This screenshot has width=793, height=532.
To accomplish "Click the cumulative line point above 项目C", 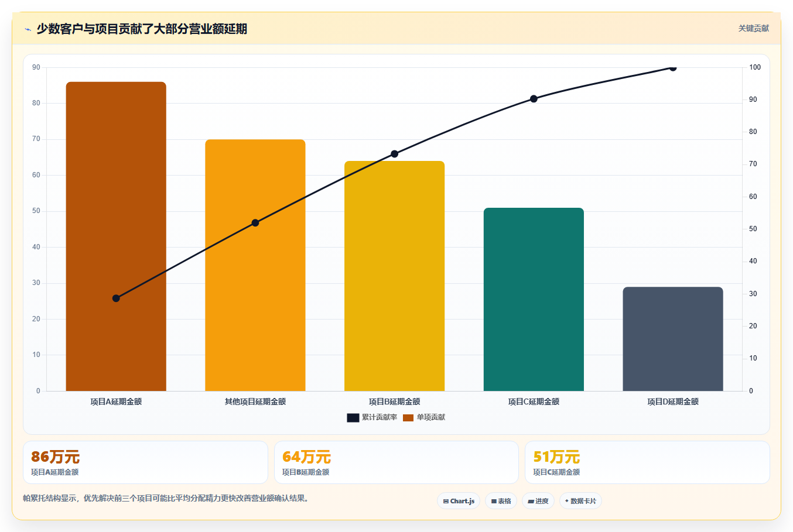I will pos(534,99).
